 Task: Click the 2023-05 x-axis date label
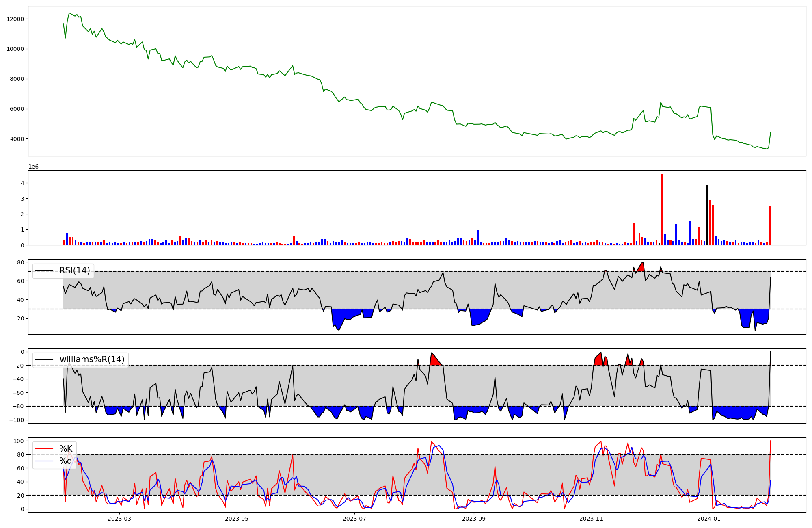coord(236,519)
